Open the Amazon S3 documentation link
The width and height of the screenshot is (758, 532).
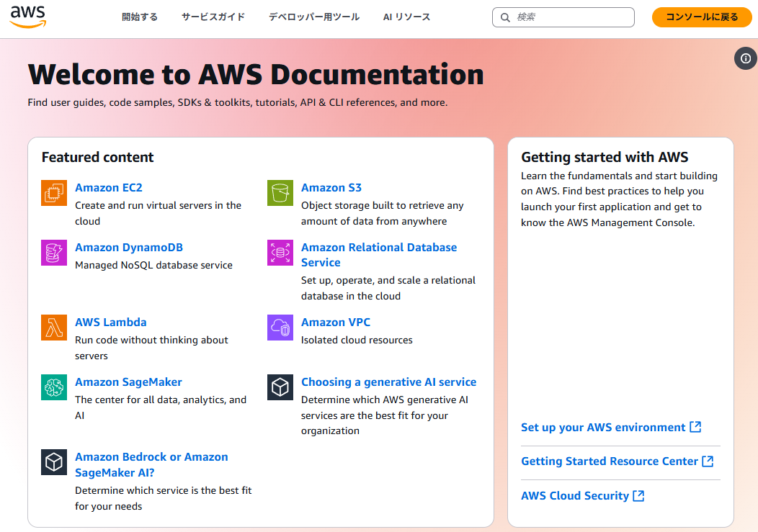pyautogui.click(x=331, y=187)
